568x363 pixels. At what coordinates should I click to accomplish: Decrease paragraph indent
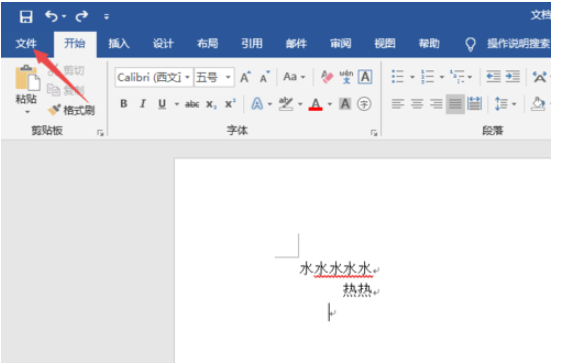coord(493,77)
